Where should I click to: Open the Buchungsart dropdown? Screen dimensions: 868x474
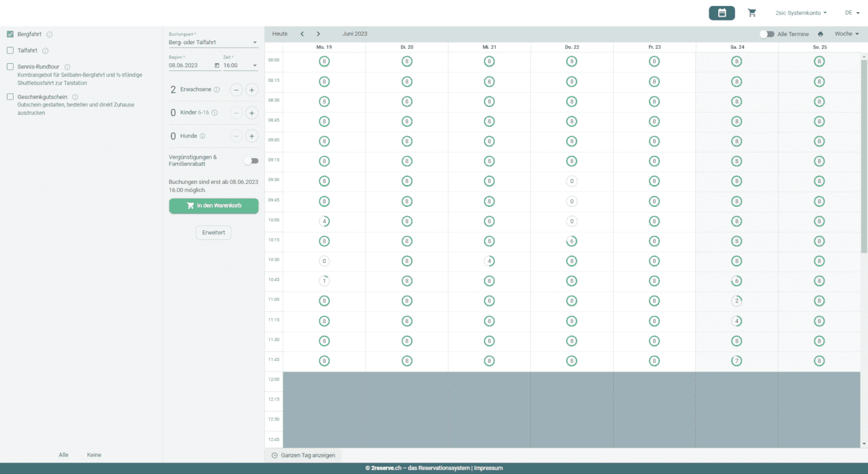click(x=213, y=42)
